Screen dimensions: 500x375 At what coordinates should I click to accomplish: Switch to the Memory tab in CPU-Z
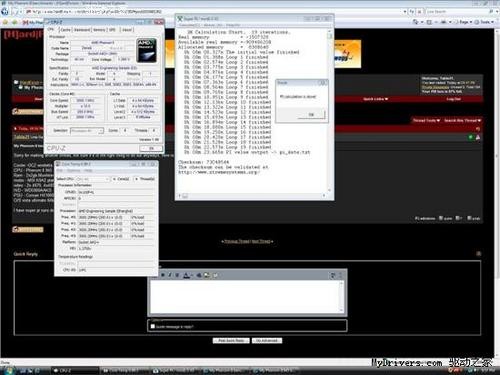[x=99, y=30]
